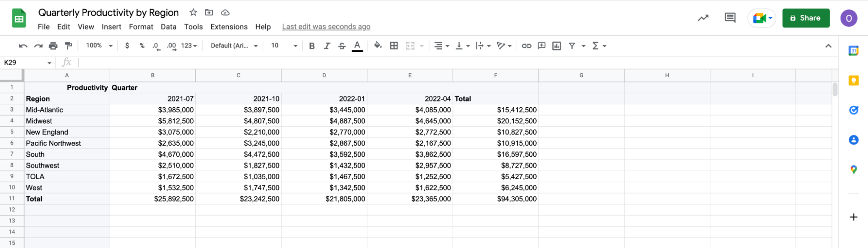Viewport: 868px width, 248px height.
Task: Move document to folder icon
Action: pyautogui.click(x=209, y=12)
